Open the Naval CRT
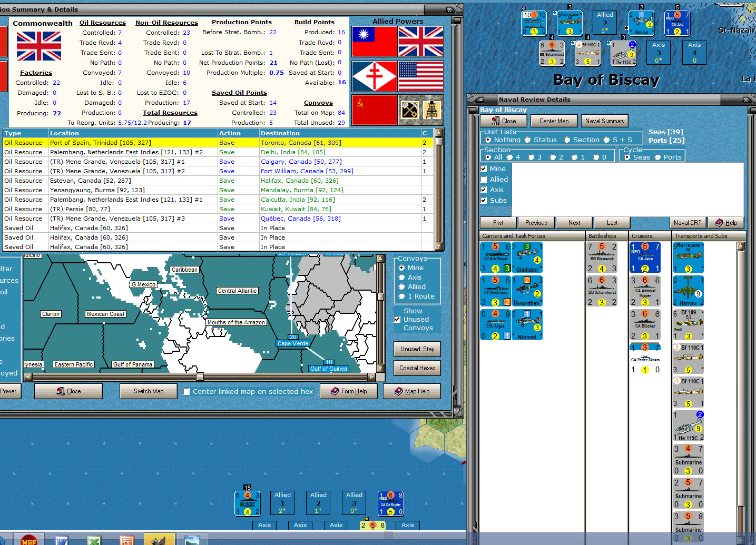 tap(687, 223)
